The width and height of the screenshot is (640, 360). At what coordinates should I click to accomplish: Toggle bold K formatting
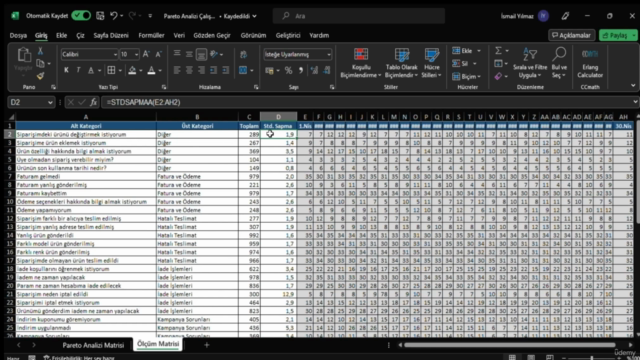pyautogui.click(x=66, y=70)
